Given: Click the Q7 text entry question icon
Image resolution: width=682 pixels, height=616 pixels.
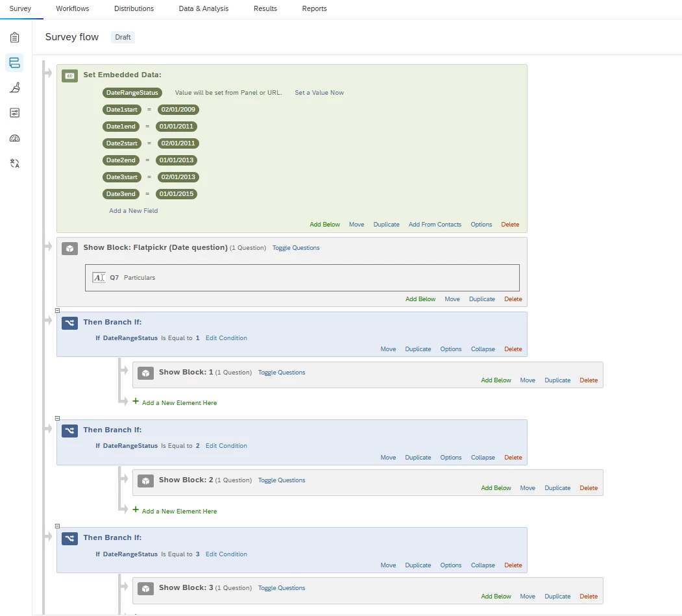Looking at the screenshot, I should tap(99, 277).
